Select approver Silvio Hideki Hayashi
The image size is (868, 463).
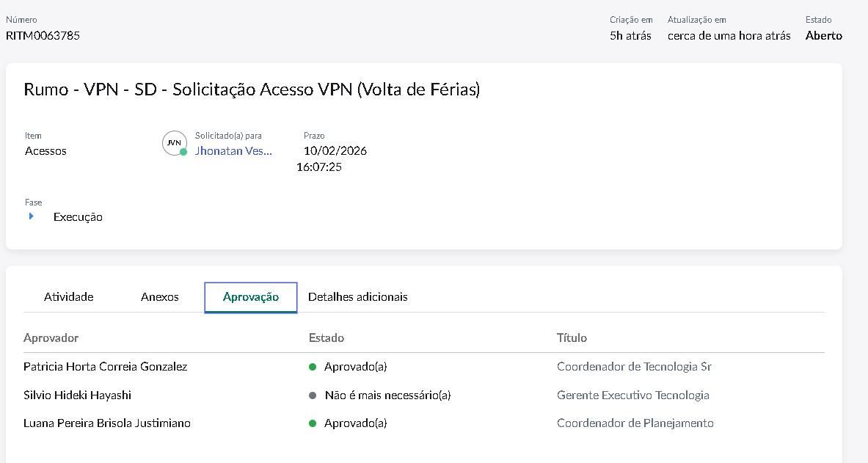click(78, 395)
